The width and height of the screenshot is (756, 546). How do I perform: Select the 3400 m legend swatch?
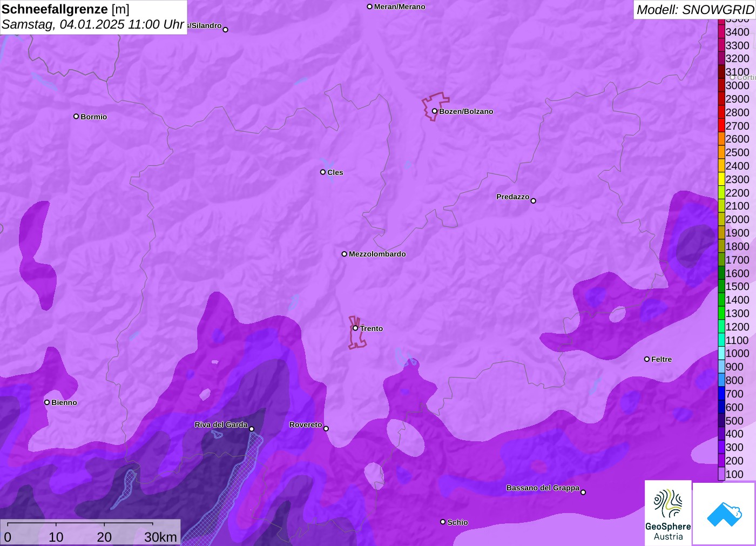coord(721,32)
